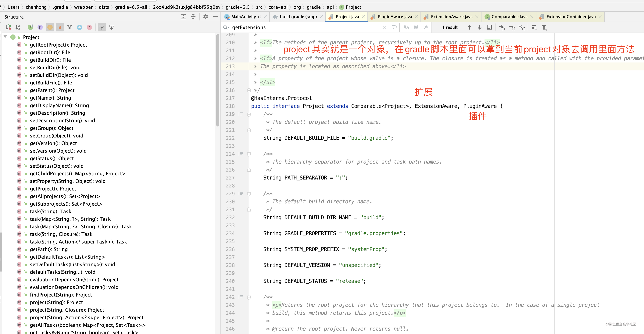Enable regex mode in the search bar
The width and height of the screenshot is (644, 334).
426,27
